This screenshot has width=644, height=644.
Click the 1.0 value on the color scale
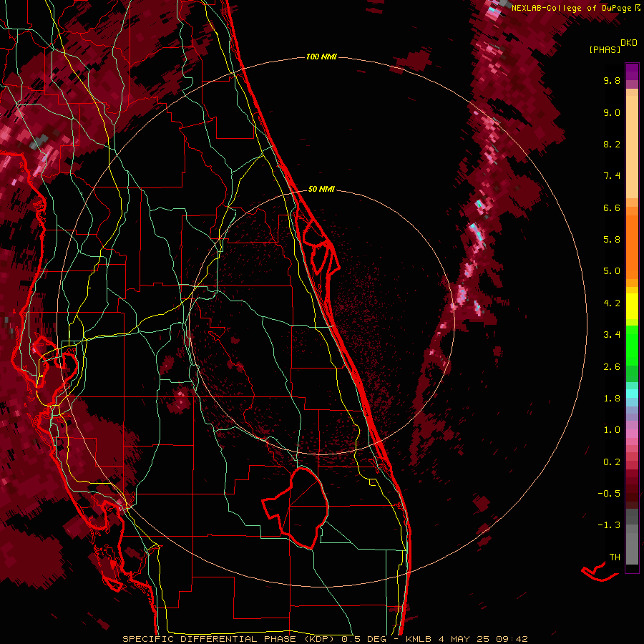pyautogui.click(x=612, y=430)
